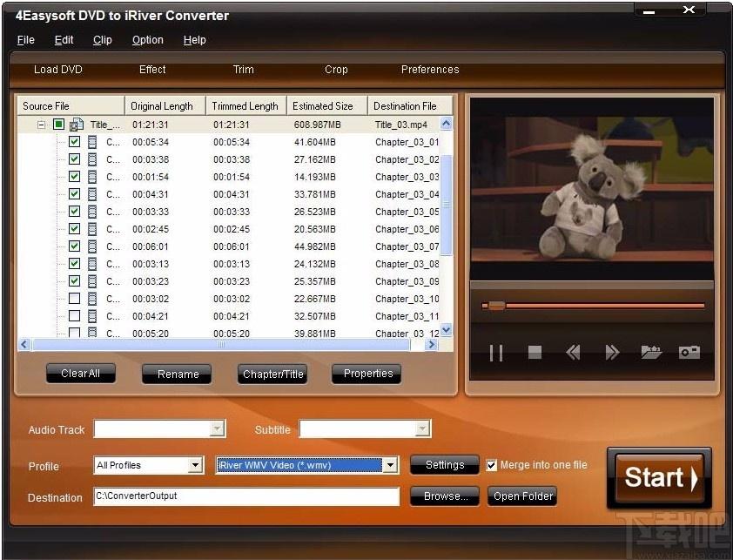Skip backward in the preview

[x=573, y=352]
